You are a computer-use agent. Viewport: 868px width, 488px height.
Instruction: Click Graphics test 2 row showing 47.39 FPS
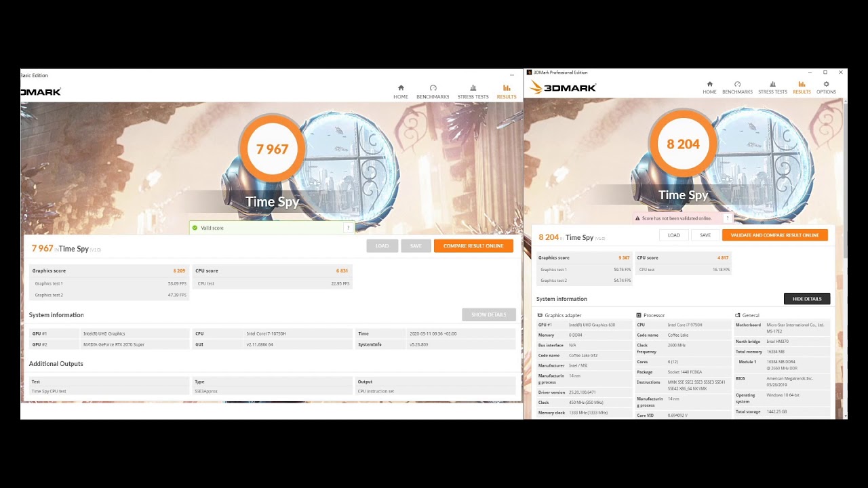click(109, 295)
